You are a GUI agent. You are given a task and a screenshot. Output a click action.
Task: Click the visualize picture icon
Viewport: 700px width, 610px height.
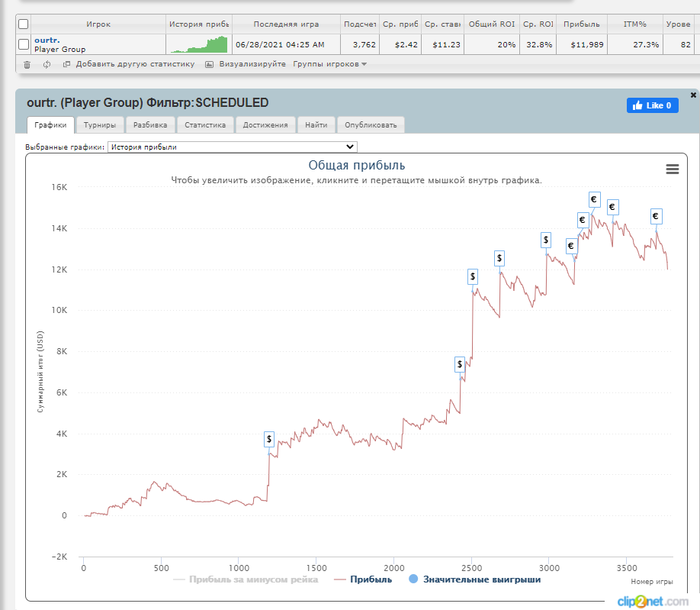(x=209, y=64)
